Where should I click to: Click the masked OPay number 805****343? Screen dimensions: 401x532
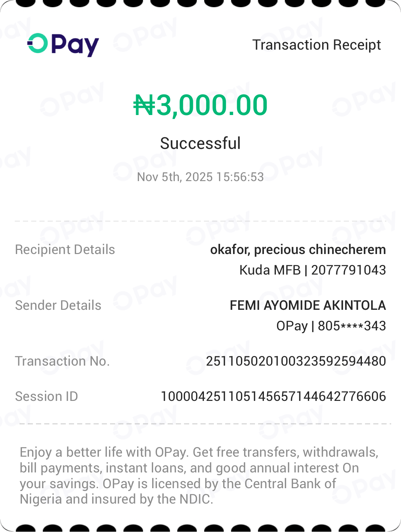[x=352, y=326]
